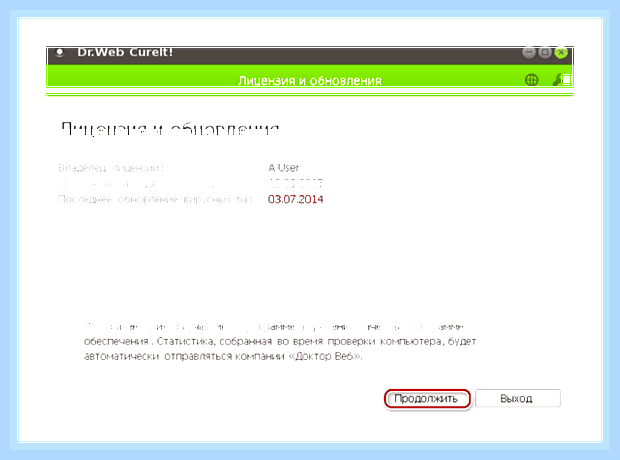
Task: Close the Dr.Web CureIt! window
Action: pos(561,52)
